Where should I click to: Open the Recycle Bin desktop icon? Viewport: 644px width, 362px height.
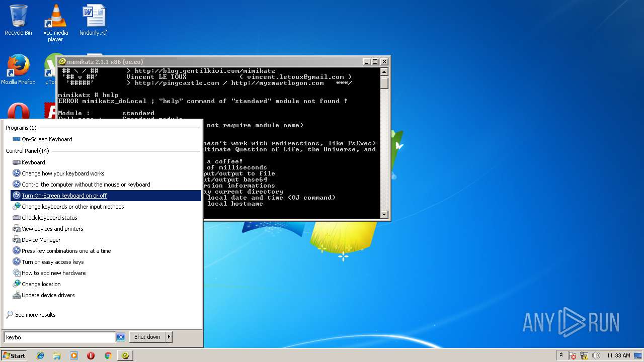(18, 20)
